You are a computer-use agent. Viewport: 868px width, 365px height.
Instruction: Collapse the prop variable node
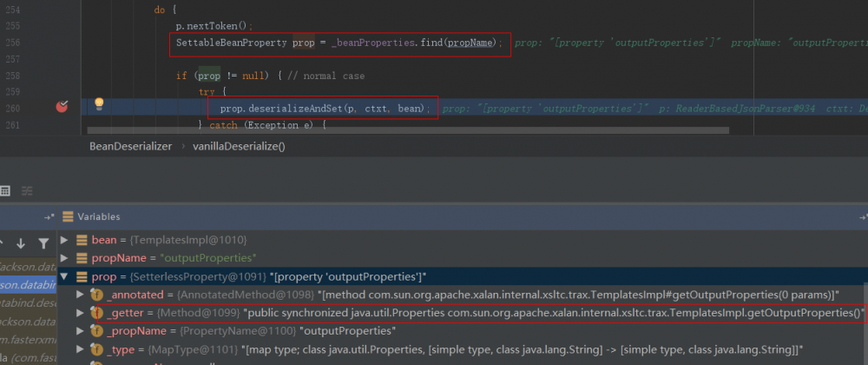(x=64, y=276)
